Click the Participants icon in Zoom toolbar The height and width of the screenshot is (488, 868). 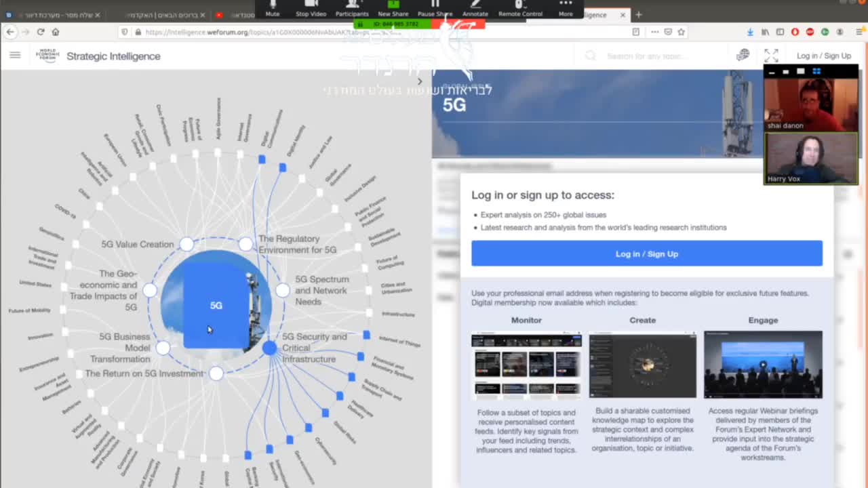[352, 8]
